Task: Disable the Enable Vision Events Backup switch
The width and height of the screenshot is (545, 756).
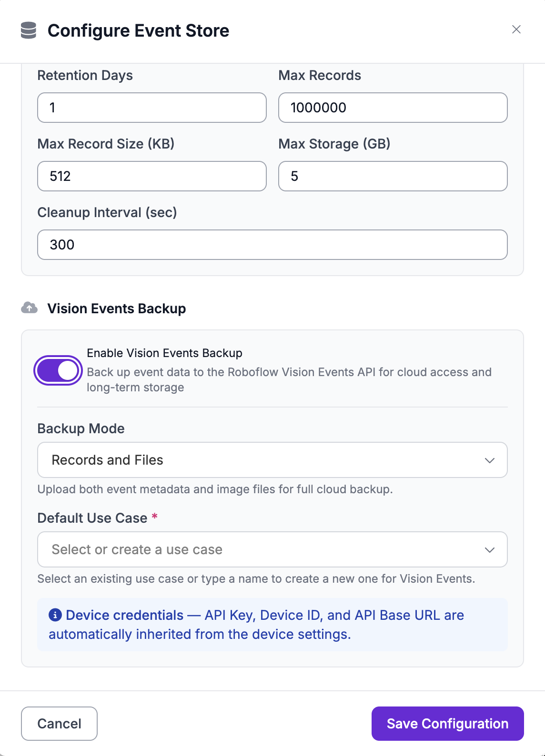Action: tap(58, 370)
